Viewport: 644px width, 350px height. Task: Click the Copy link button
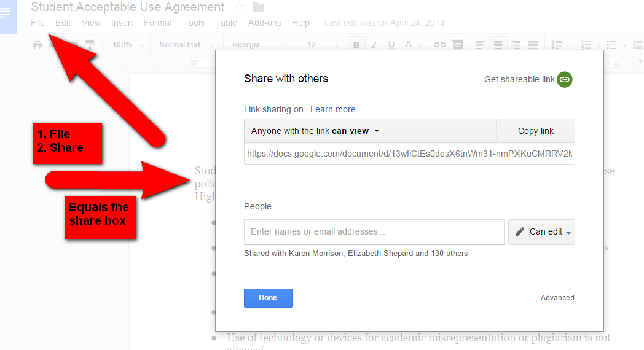pyautogui.click(x=536, y=131)
